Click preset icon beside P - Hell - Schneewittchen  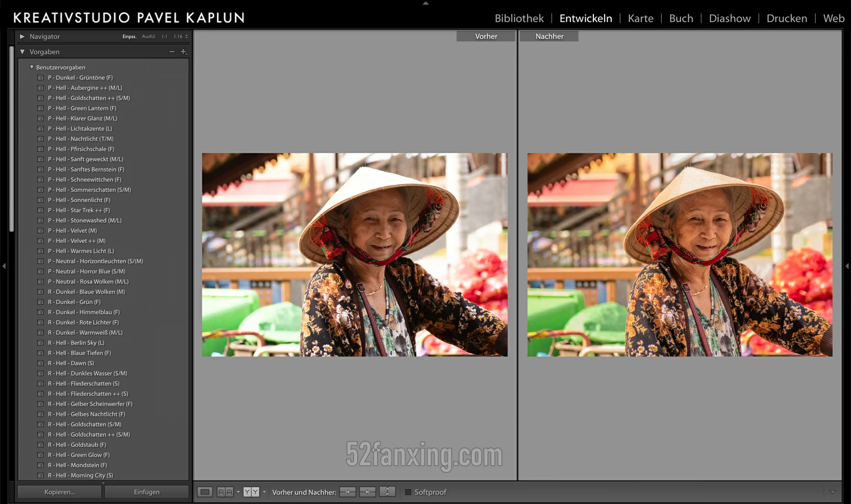(x=40, y=180)
